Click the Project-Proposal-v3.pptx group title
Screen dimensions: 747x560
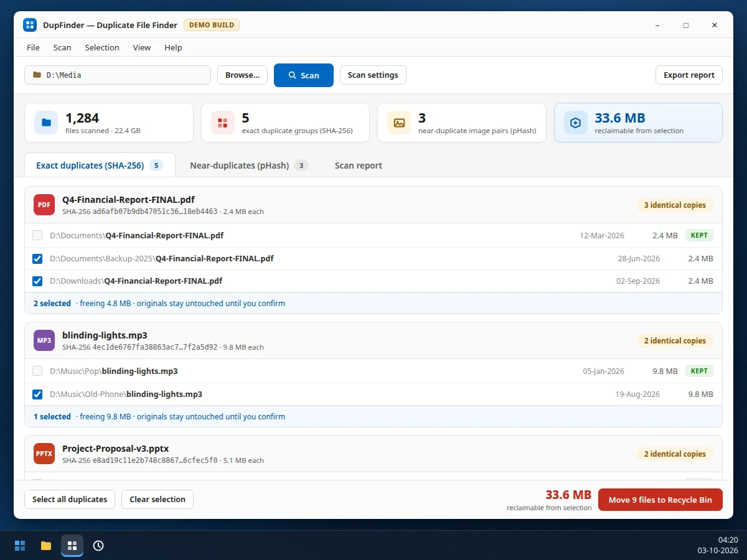(x=116, y=448)
